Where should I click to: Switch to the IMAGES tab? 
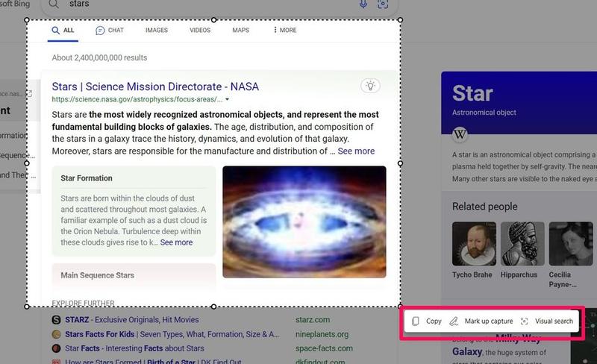tap(157, 30)
